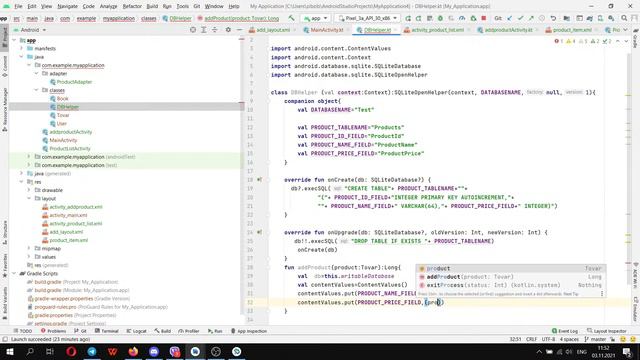Click the Collapse All icon in Project panel
This screenshot has height=360, width=640.
(x=215, y=30)
